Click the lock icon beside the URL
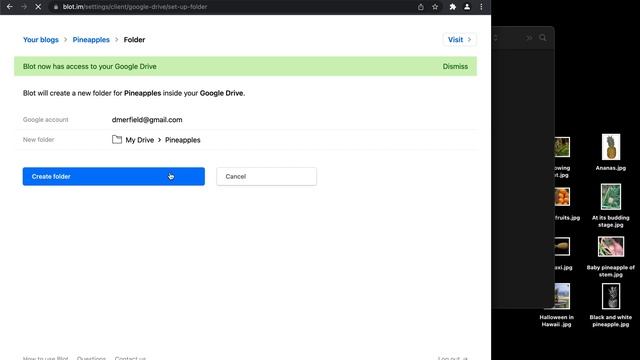 [x=56, y=7]
